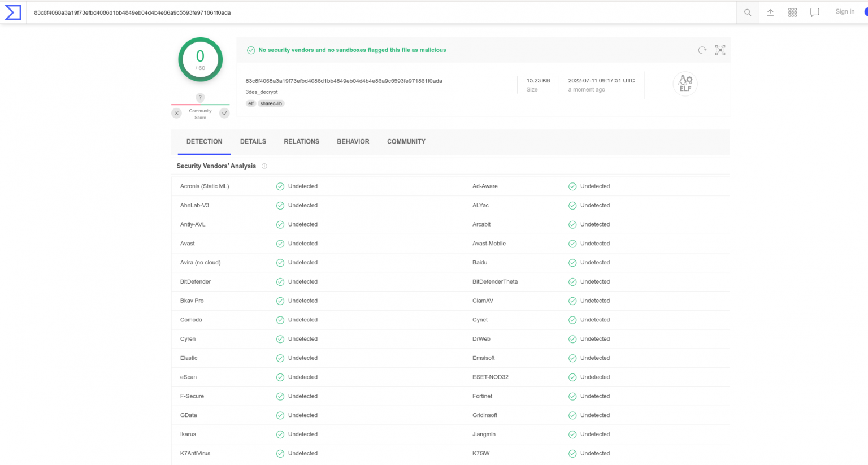Image resolution: width=868 pixels, height=465 pixels.
Task: Click the Comodo Undetected check icon
Action: [280, 320]
